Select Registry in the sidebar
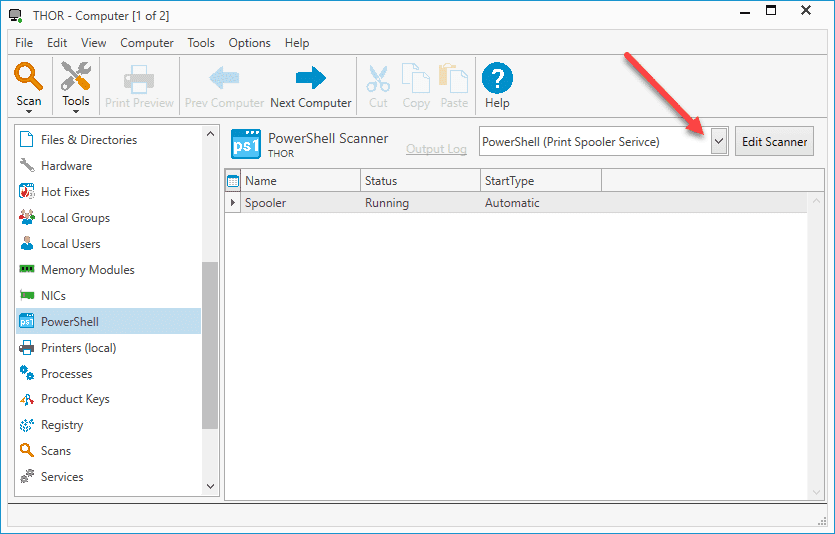The image size is (835, 534). click(x=109, y=425)
